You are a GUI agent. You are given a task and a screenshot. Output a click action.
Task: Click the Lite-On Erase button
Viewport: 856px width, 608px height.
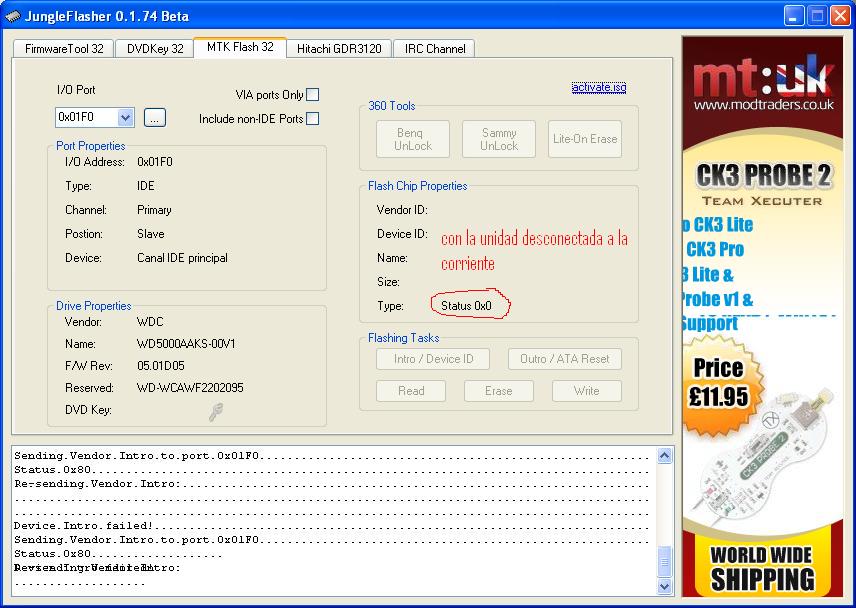tap(585, 139)
